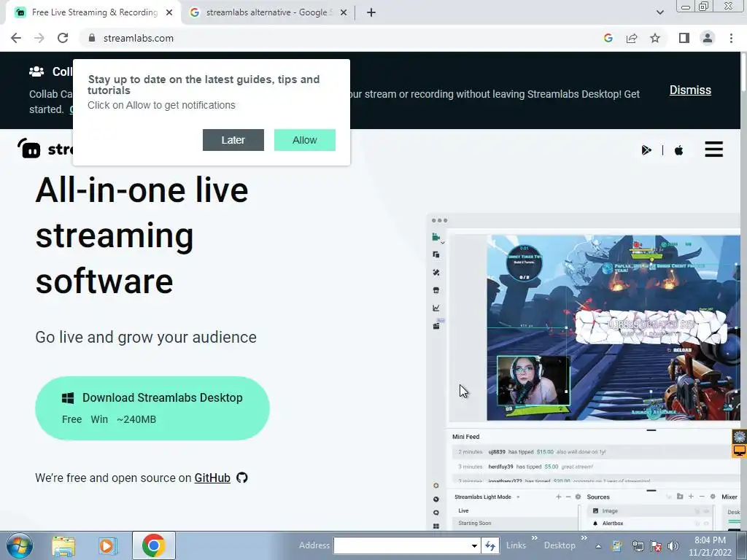Click Allow to get notifications

pos(304,140)
